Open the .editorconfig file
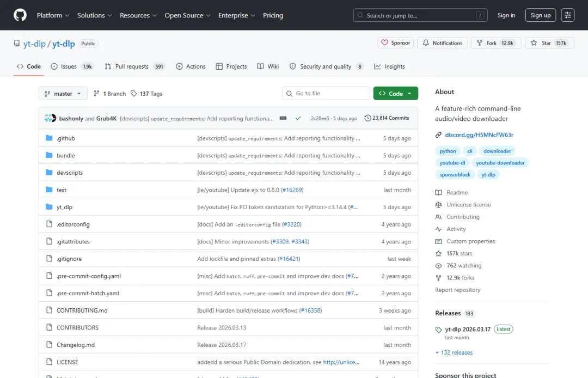Image resolution: width=588 pixels, height=378 pixels. point(73,224)
